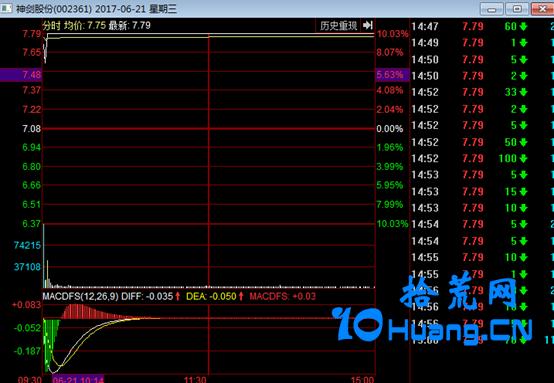Click the MACDFS(12,26,9) indicator label
The height and width of the screenshot is (383, 554).
click(81, 296)
